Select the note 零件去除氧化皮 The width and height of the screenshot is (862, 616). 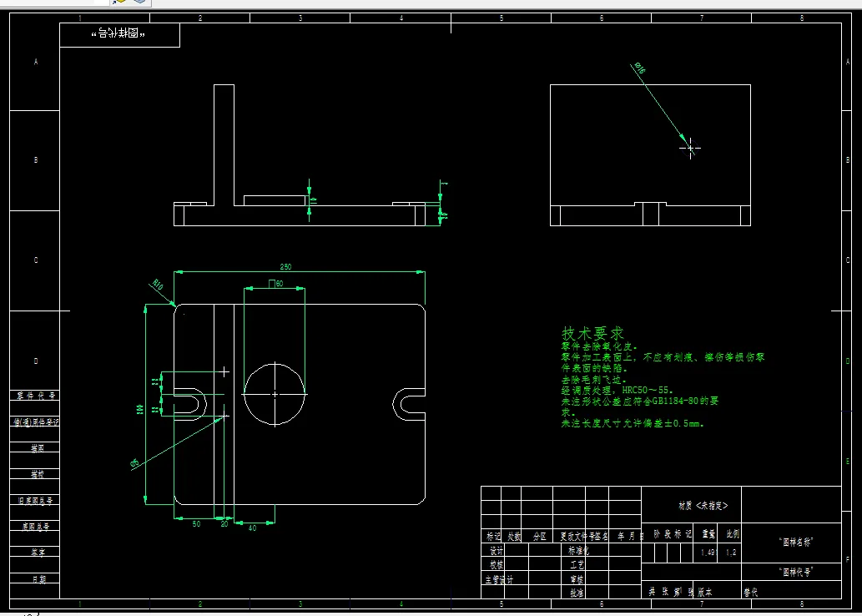point(599,346)
